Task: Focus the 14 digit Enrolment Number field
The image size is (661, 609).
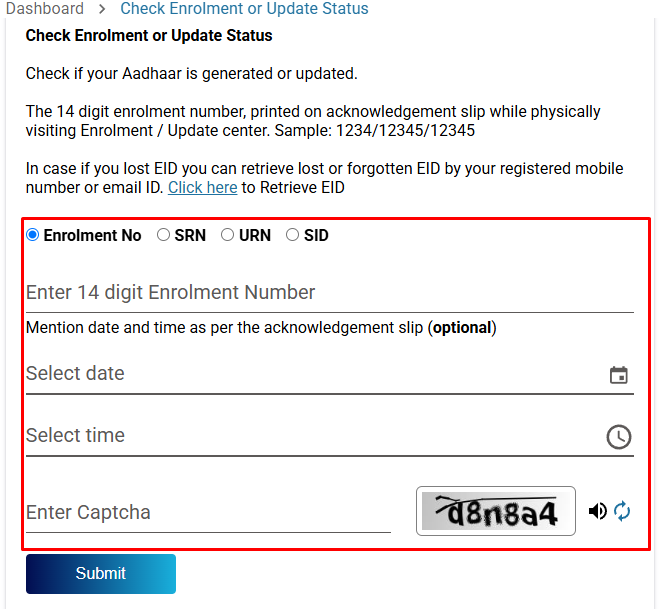Action: 329,293
